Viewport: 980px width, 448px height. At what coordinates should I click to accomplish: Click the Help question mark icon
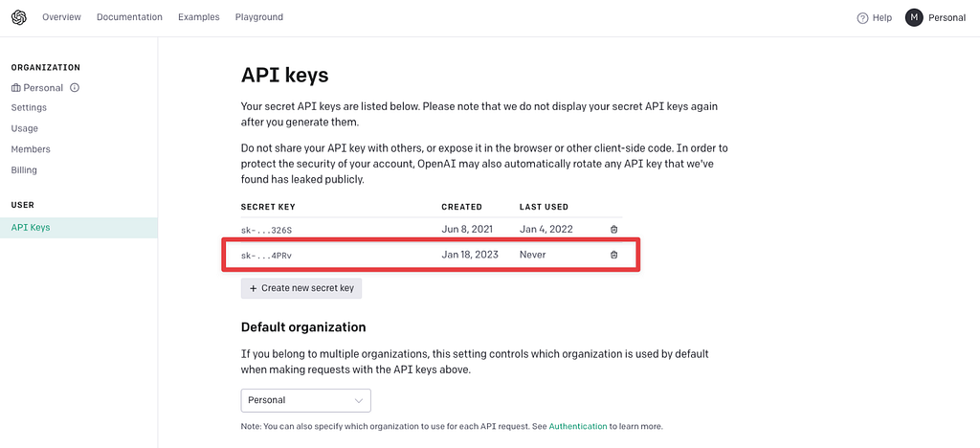coord(862,18)
